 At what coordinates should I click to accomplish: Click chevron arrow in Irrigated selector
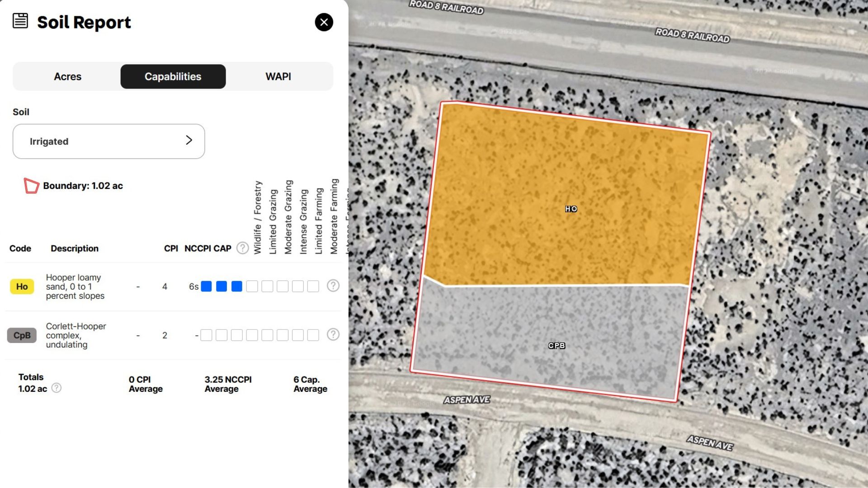coord(189,141)
